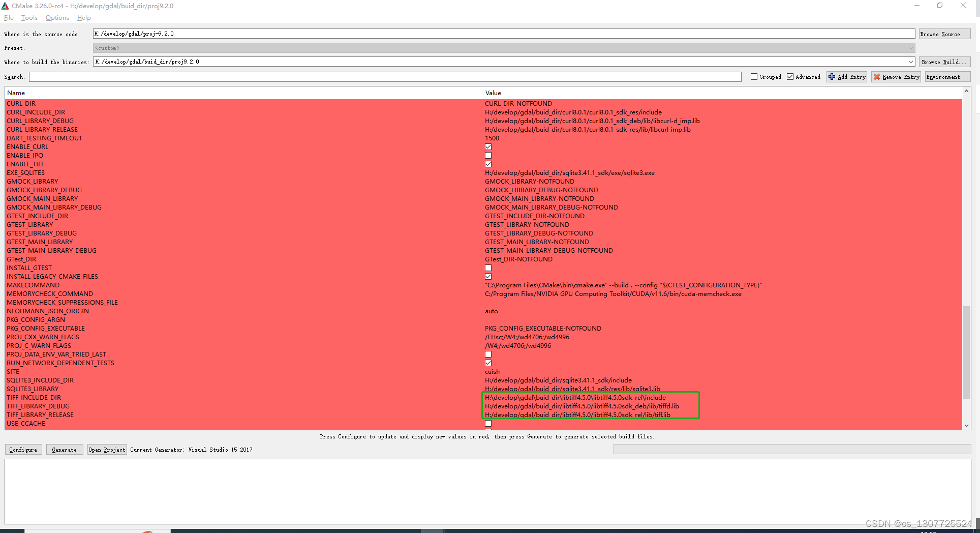Click the Generate button
Viewport: 980px width, 533px height.
[65, 450]
